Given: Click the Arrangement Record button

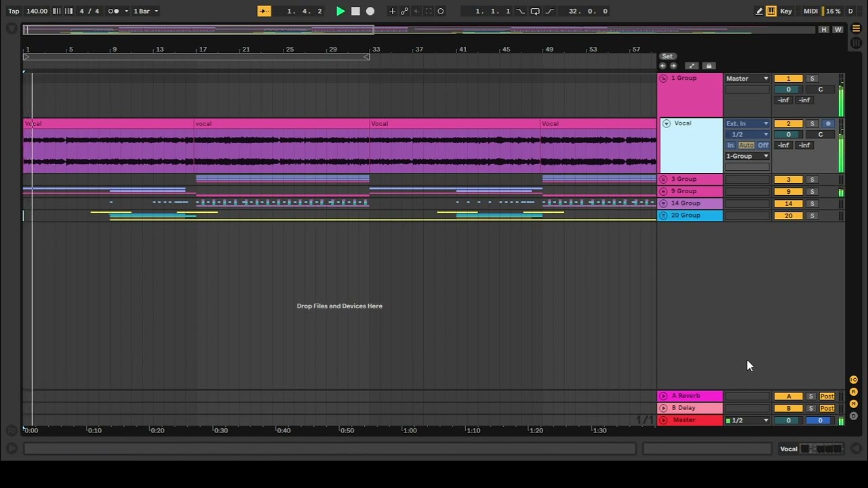Looking at the screenshot, I should [x=370, y=11].
